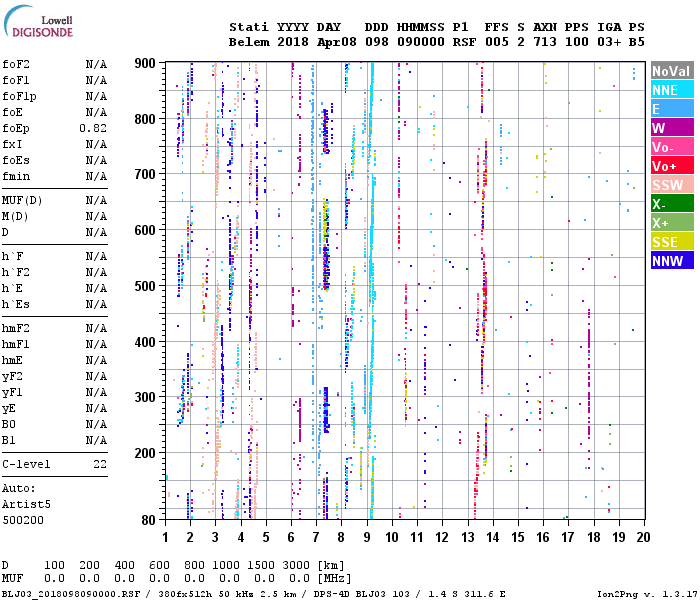Click the h`E parameter label
This screenshot has width=700, height=600.
click(12, 288)
